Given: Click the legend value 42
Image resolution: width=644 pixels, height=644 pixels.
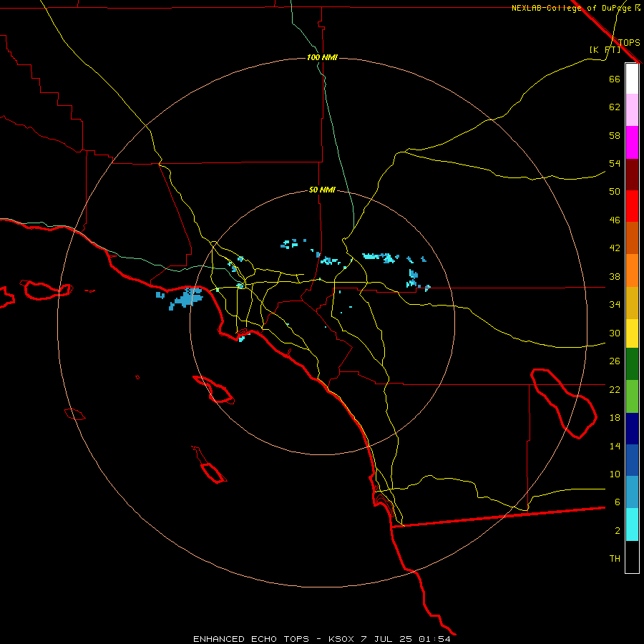Looking at the screenshot, I should point(615,248).
